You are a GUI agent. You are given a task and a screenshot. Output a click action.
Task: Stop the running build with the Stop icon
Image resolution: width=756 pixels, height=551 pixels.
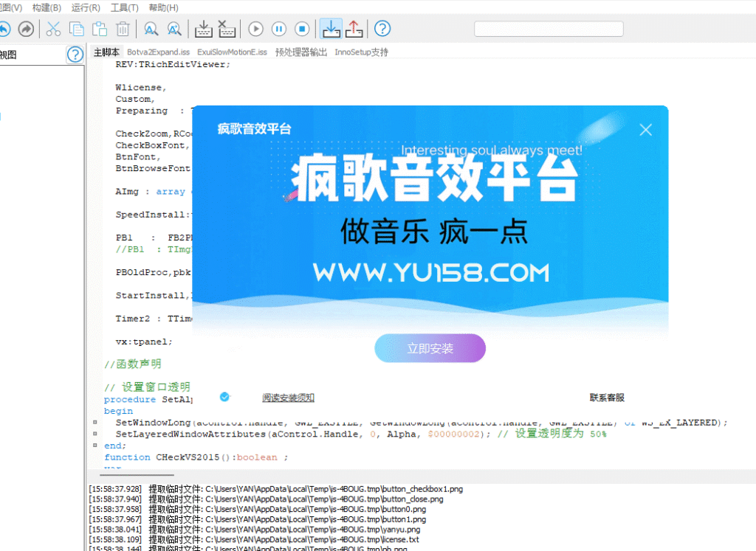click(x=303, y=29)
